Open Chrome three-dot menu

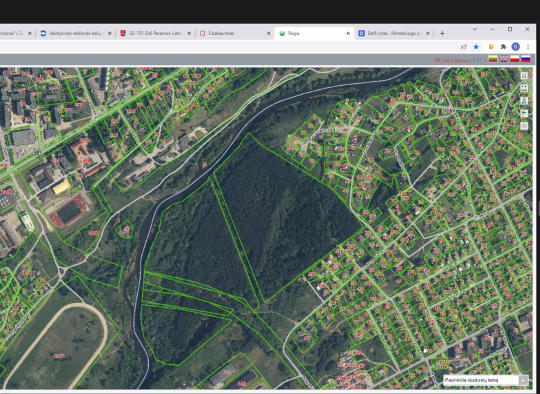pyautogui.click(x=528, y=46)
